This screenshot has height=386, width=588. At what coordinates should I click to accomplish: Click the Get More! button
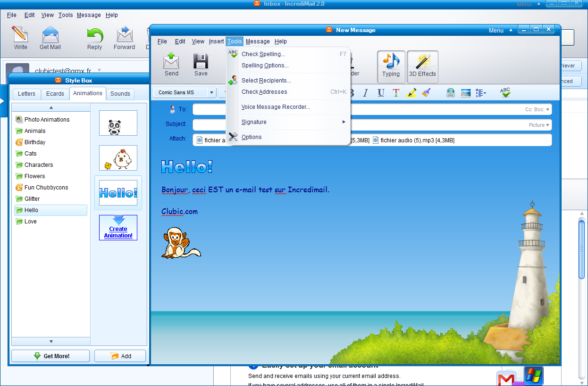[50, 356]
